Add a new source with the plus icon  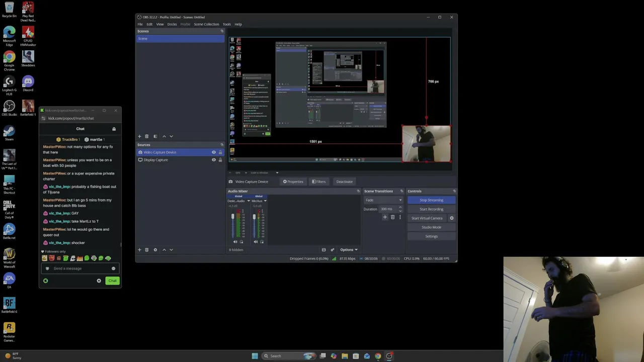[139, 250]
